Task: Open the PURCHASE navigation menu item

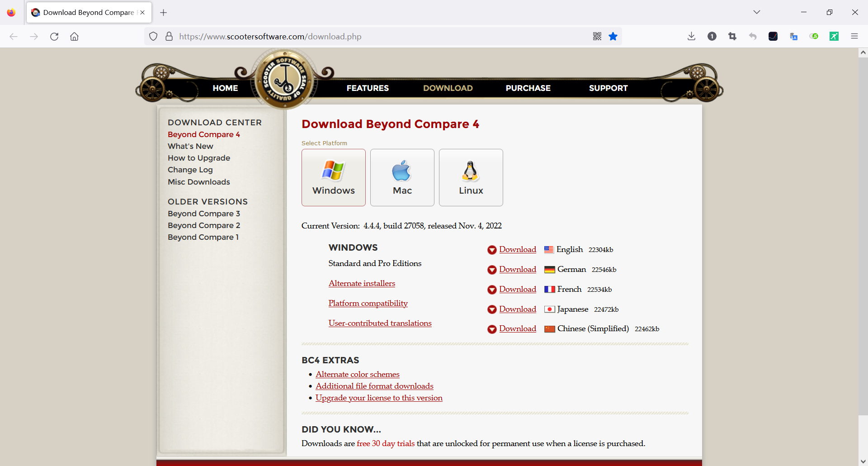Action: click(528, 88)
